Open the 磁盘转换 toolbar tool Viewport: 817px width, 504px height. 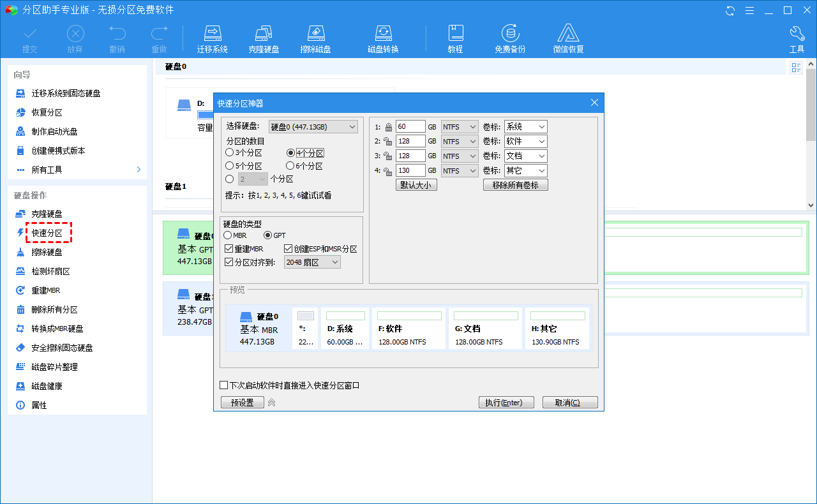point(383,40)
